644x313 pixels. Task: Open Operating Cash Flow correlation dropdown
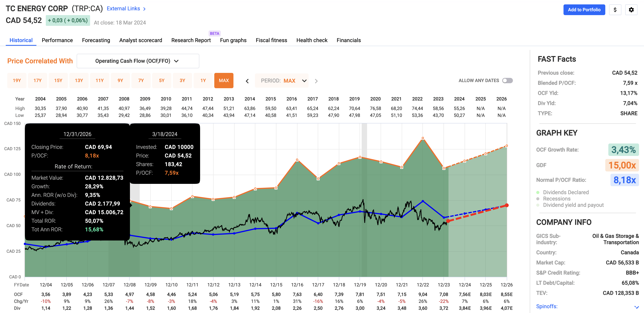click(x=138, y=61)
